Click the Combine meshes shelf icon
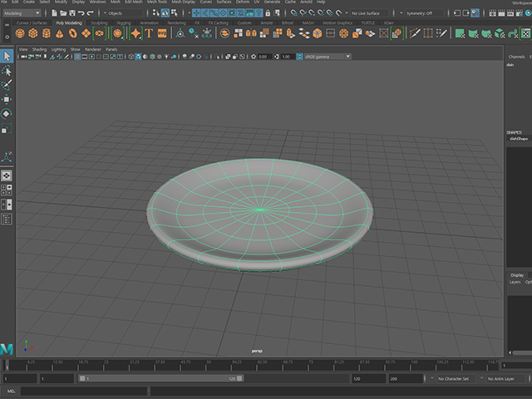Viewport: 532px width, 399px height. point(224,33)
